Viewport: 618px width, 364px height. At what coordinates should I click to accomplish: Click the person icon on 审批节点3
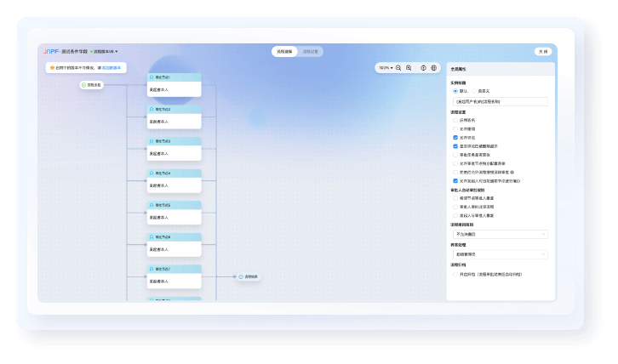coord(152,141)
